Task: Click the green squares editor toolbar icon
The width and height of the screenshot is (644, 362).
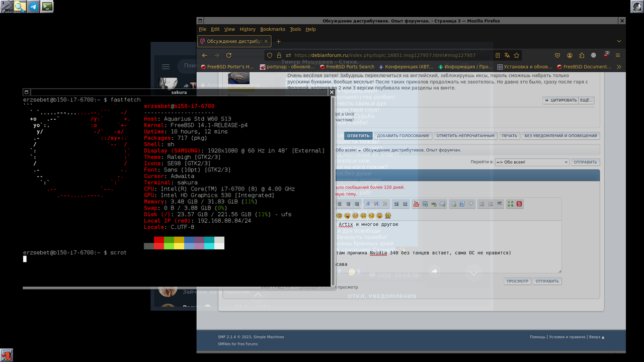Action: click(x=511, y=204)
